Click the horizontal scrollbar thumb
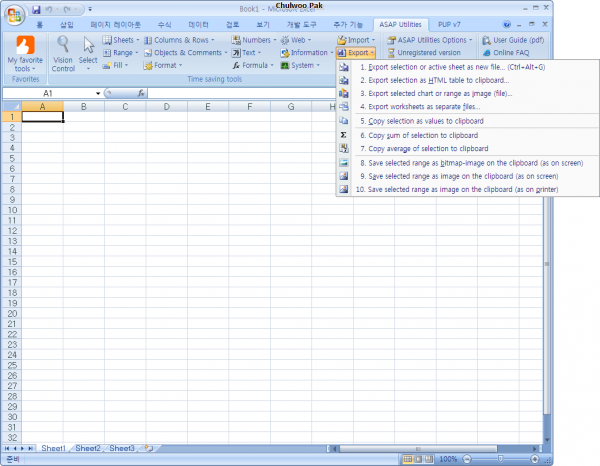Screen dimensions: 600x466 [418, 448]
